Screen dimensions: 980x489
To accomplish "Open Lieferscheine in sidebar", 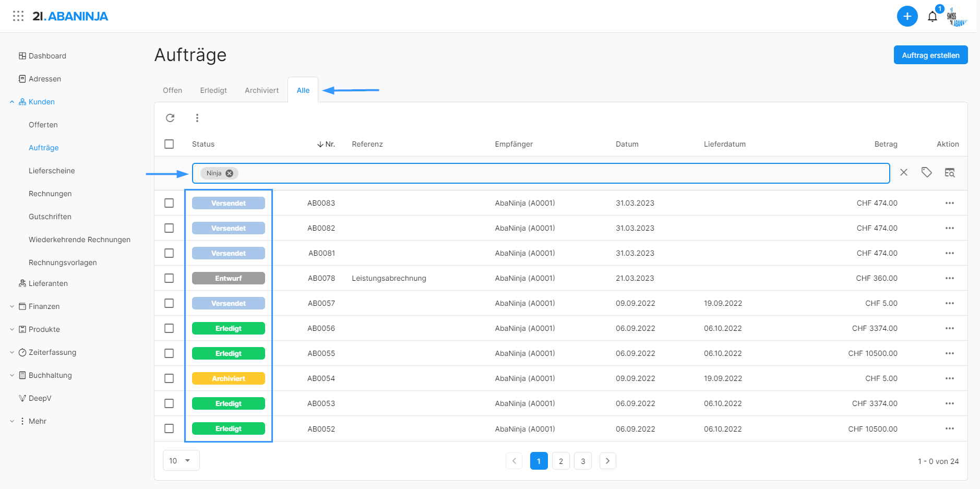I will pyautogui.click(x=52, y=171).
